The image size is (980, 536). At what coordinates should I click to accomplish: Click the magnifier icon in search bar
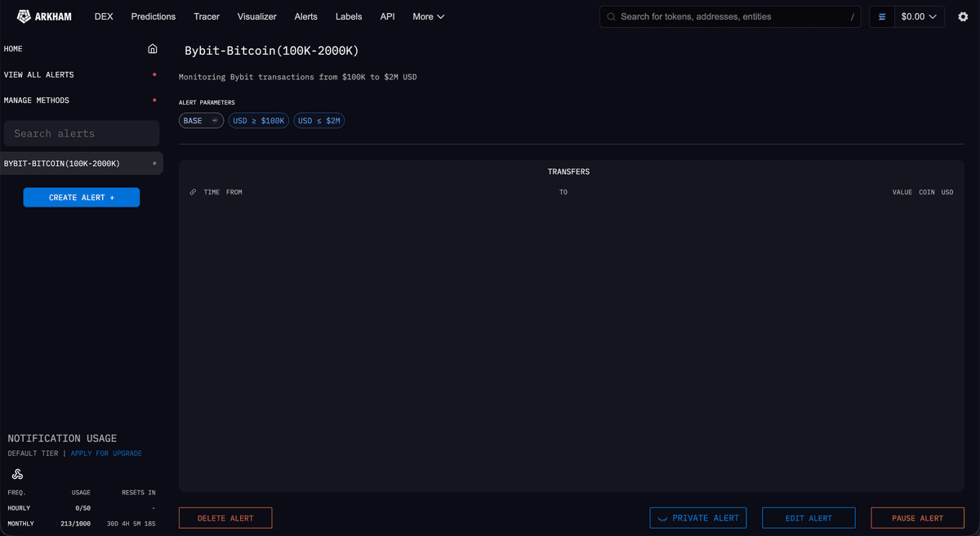click(611, 16)
